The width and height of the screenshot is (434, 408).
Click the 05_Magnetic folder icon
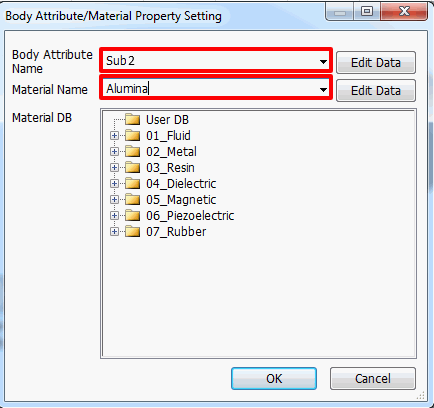133,199
